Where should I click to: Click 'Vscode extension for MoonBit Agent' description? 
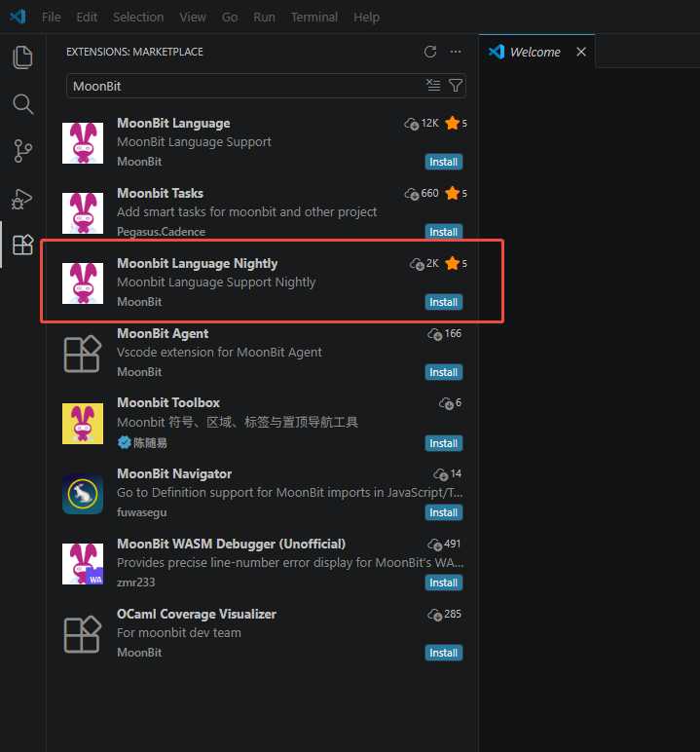[220, 352]
